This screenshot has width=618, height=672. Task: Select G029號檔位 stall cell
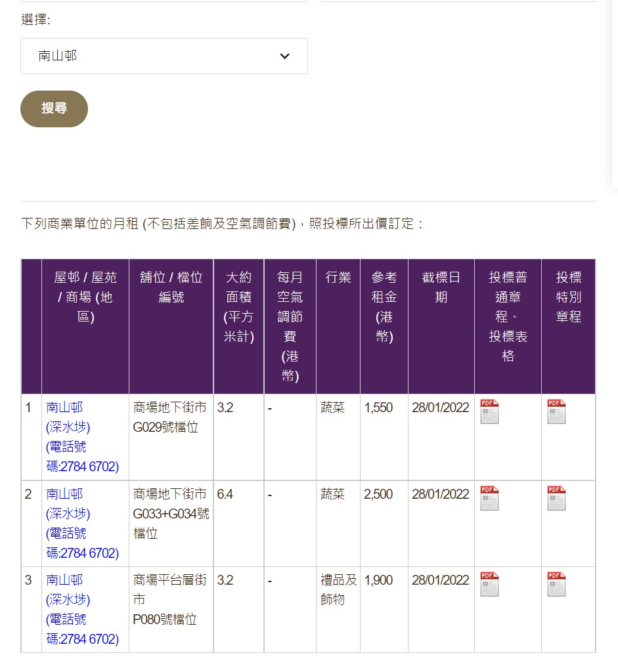pos(171,436)
